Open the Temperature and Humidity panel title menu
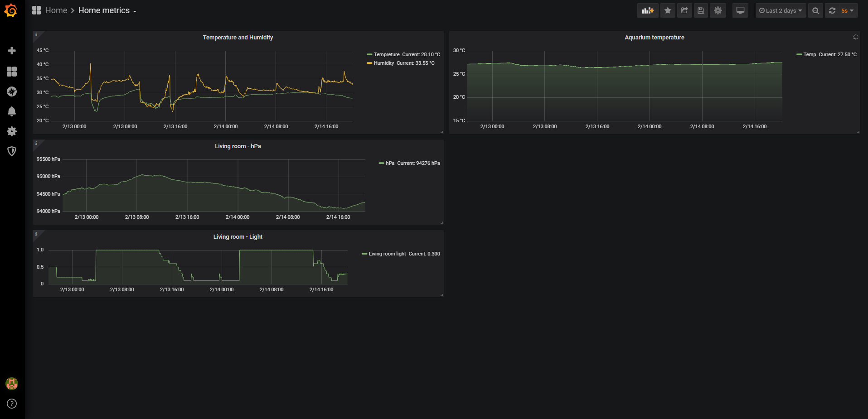This screenshot has width=868, height=419. click(238, 38)
